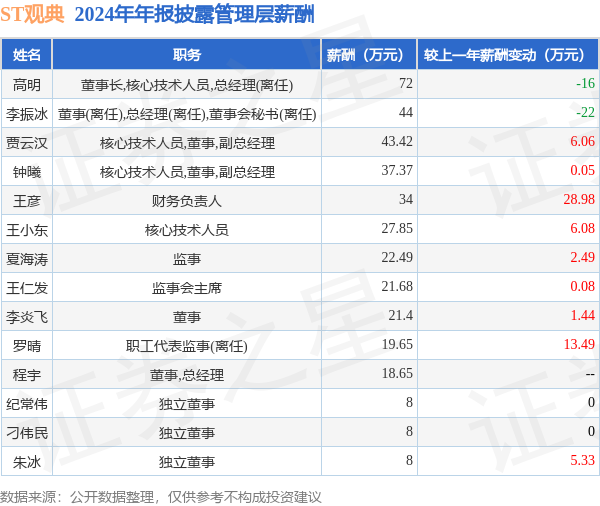This screenshot has width=600, height=506.
Task: Click the salary value 37.37
Action: tap(397, 170)
